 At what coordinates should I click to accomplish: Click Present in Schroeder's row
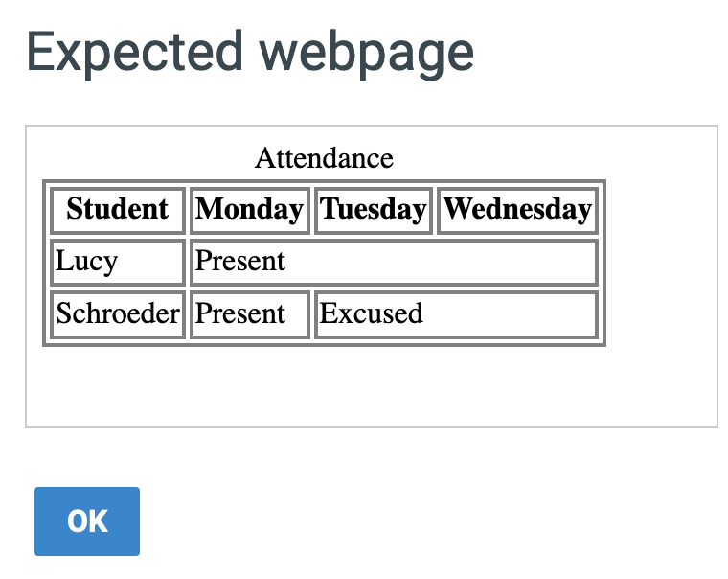[x=240, y=314]
